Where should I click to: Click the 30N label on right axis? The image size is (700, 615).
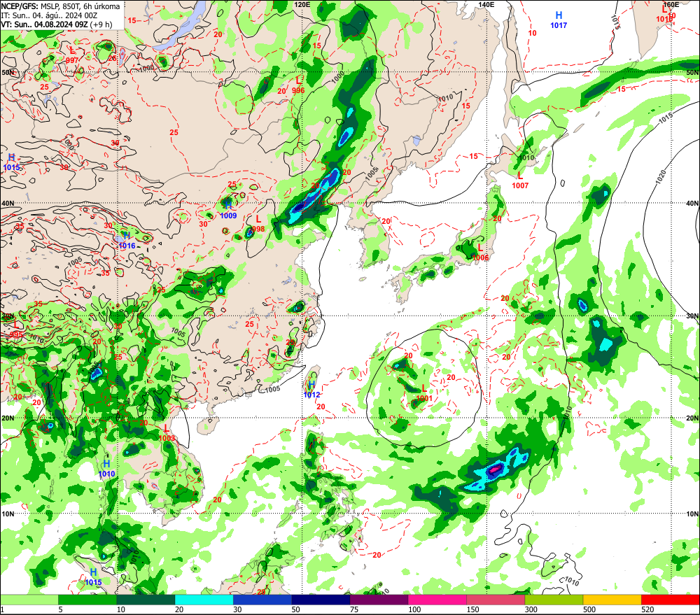692,316
